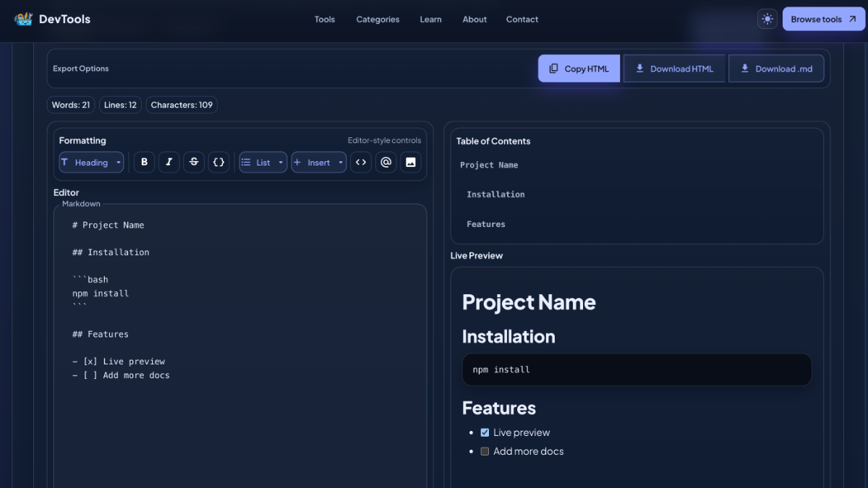Viewport: 868px width, 488px height.
Task: Click the '```bash' line in editor
Action: click(90, 280)
